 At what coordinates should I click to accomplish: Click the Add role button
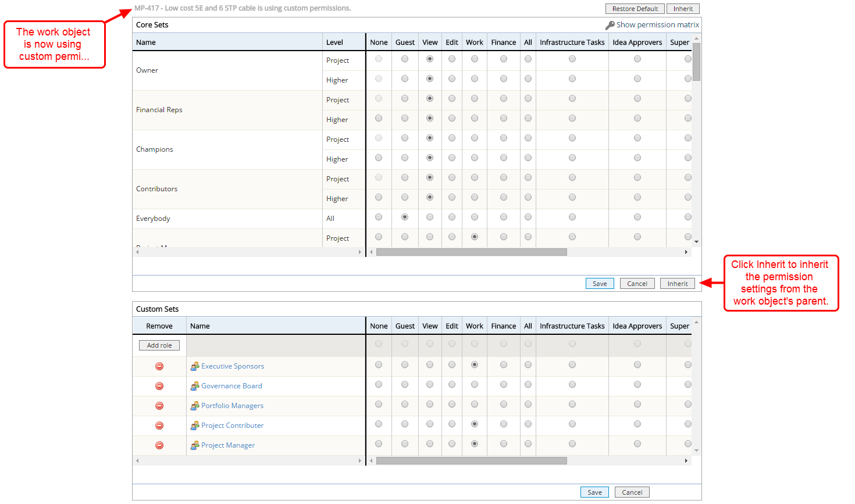click(x=159, y=345)
